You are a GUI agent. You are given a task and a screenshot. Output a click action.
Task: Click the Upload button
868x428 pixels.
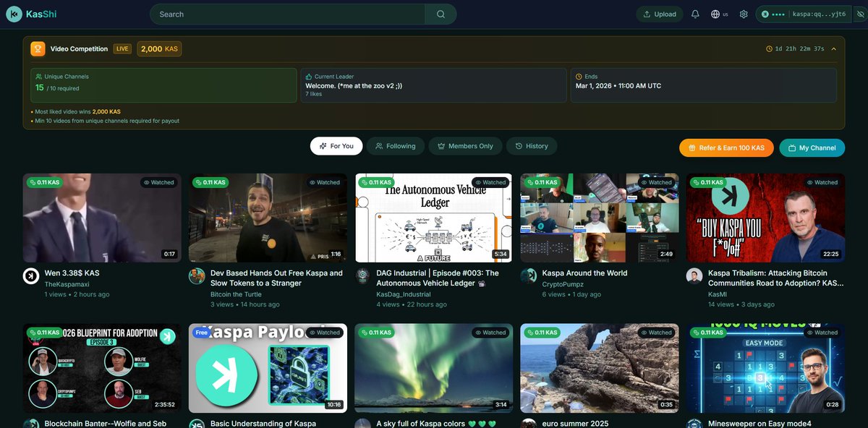(660, 14)
